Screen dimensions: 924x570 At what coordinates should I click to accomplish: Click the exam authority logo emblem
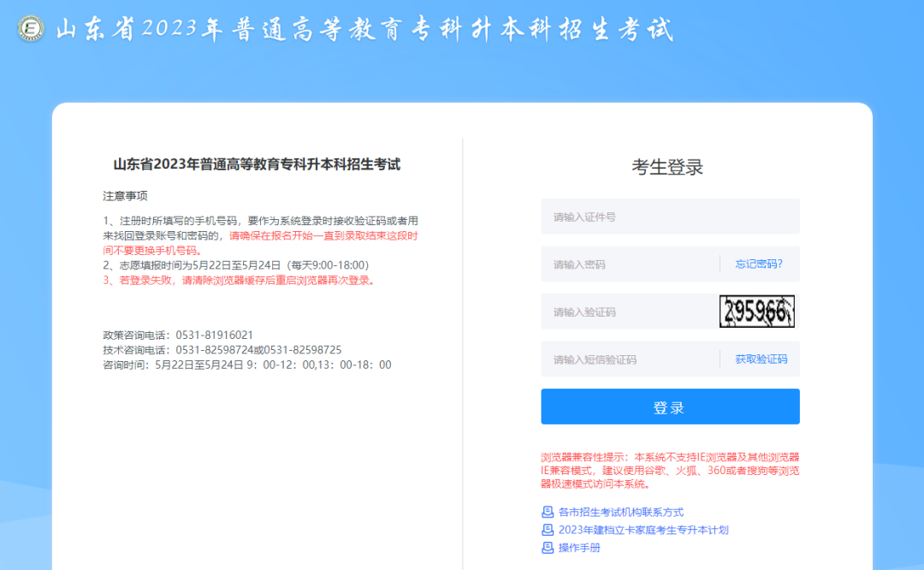pos(32,28)
